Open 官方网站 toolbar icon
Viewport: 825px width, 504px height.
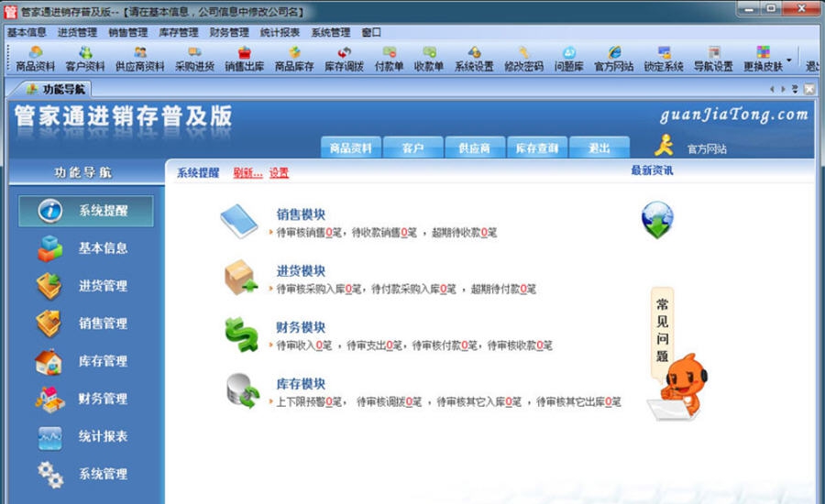(613, 59)
